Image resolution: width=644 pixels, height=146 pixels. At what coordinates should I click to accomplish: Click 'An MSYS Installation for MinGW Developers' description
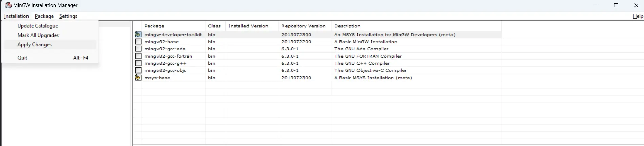click(395, 35)
